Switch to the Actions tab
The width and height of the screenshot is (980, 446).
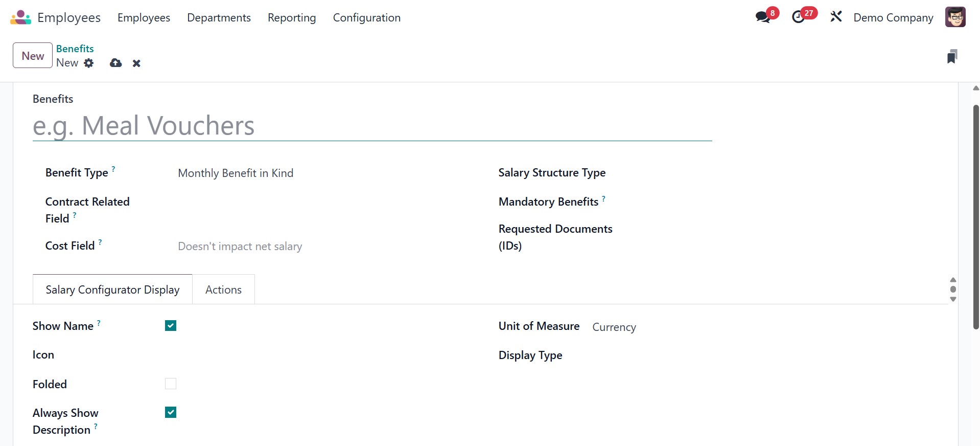click(x=223, y=289)
